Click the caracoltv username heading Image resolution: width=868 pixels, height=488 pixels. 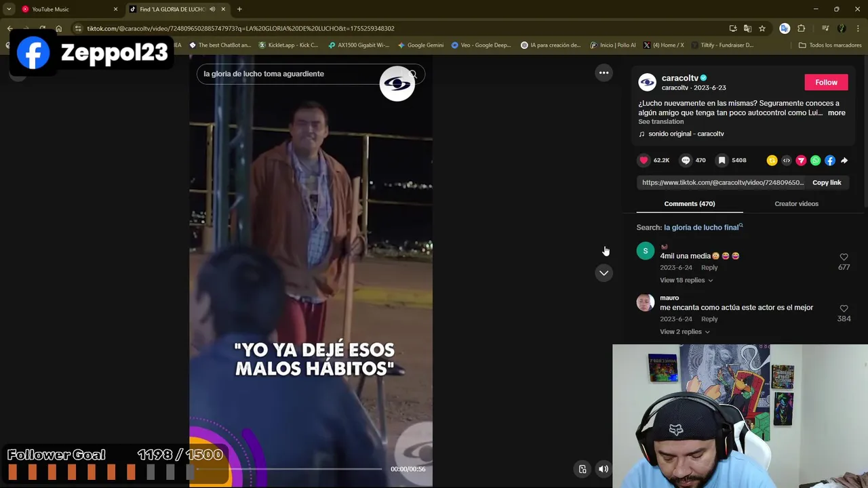coord(680,78)
